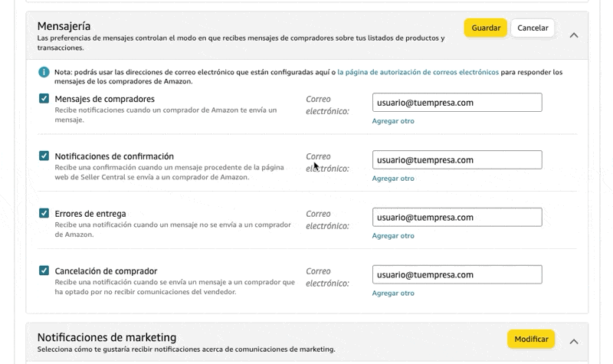
Task: Focus email field for Errores de entrega
Action: [457, 218]
